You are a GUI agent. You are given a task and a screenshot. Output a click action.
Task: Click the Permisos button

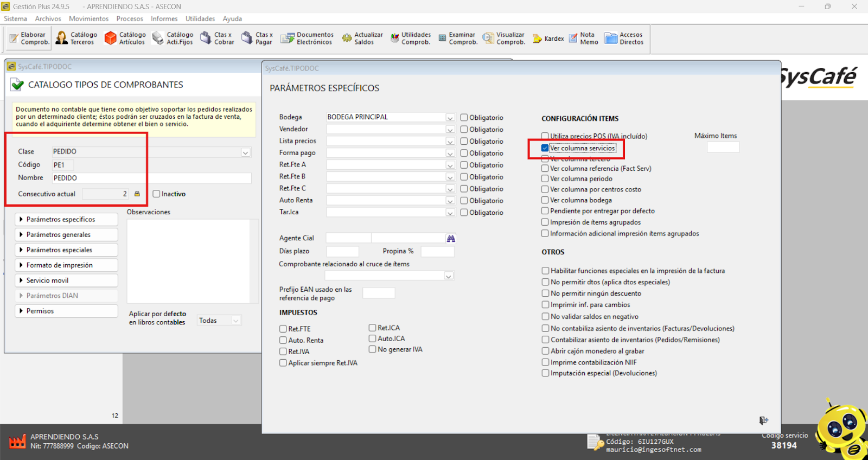coord(66,311)
